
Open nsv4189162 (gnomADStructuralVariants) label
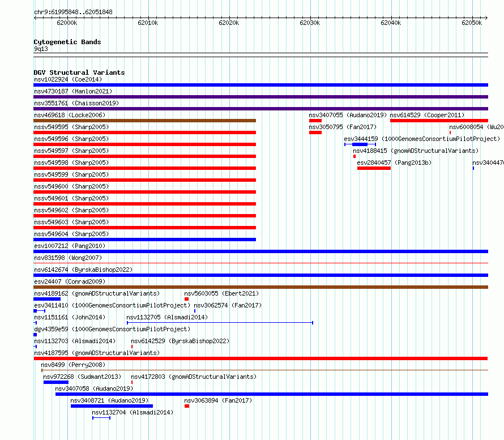coord(97,293)
